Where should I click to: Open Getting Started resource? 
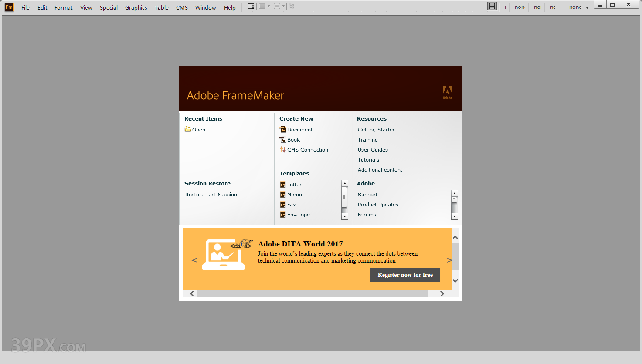pos(377,130)
